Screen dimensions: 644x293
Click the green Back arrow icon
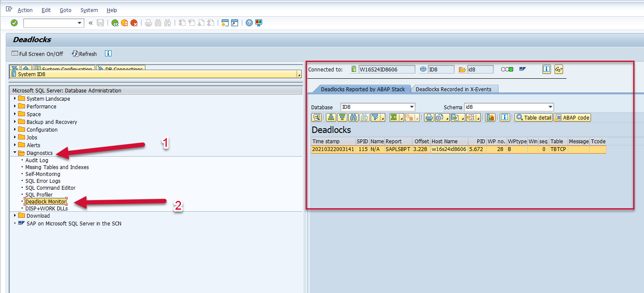(x=115, y=23)
